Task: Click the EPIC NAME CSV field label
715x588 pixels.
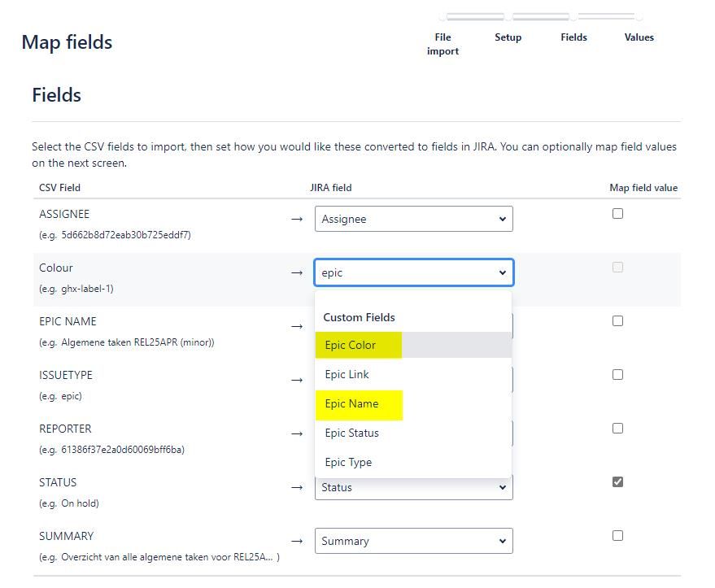Action: click(68, 321)
